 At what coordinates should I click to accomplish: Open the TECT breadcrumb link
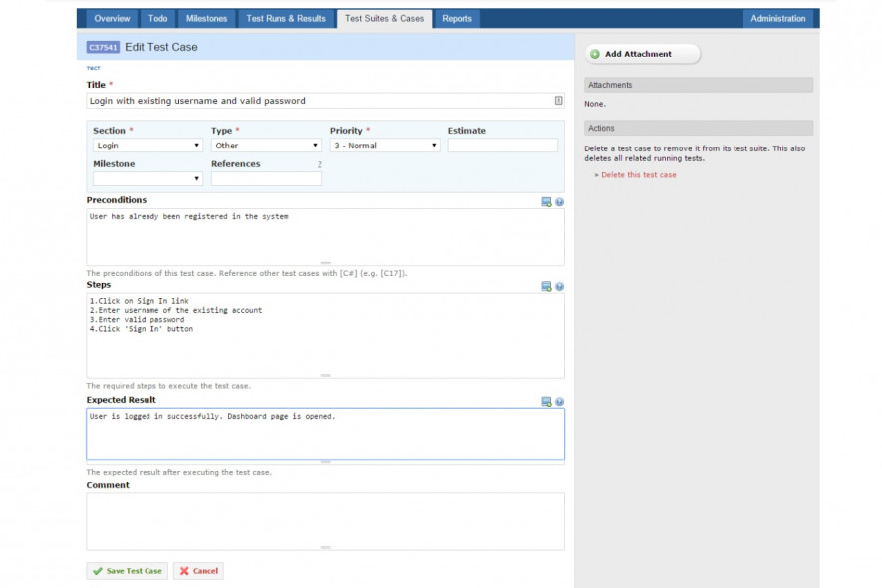93,66
